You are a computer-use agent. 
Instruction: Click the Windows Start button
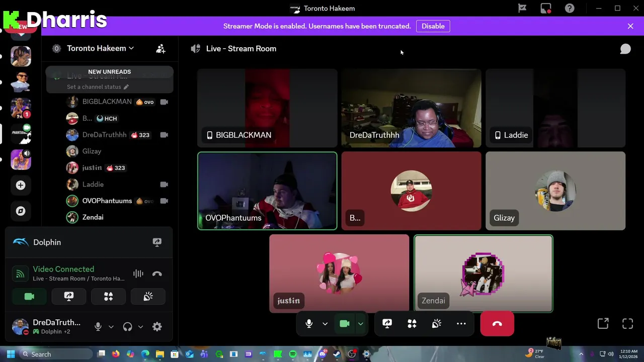11,354
